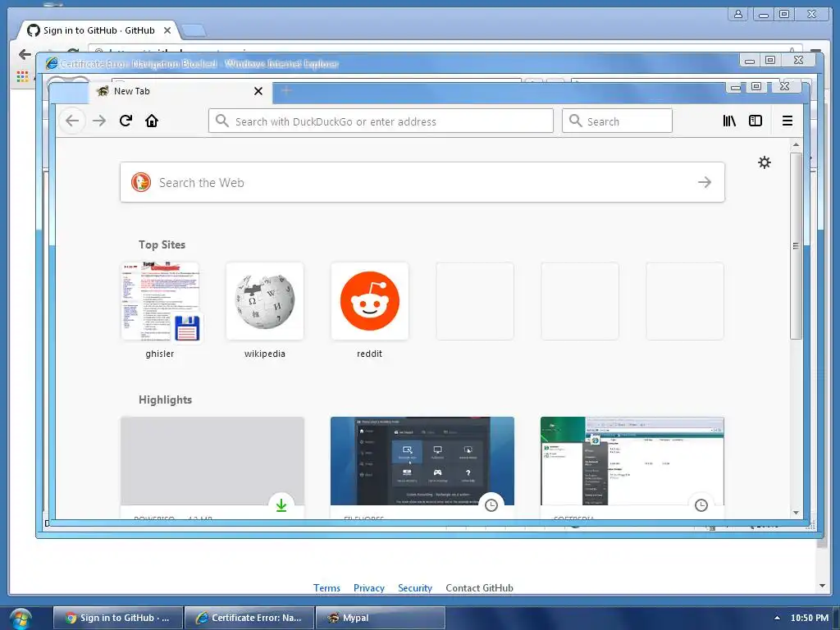Open Chrome profile user icon
The image size is (840, 630).
click(738, 14)
